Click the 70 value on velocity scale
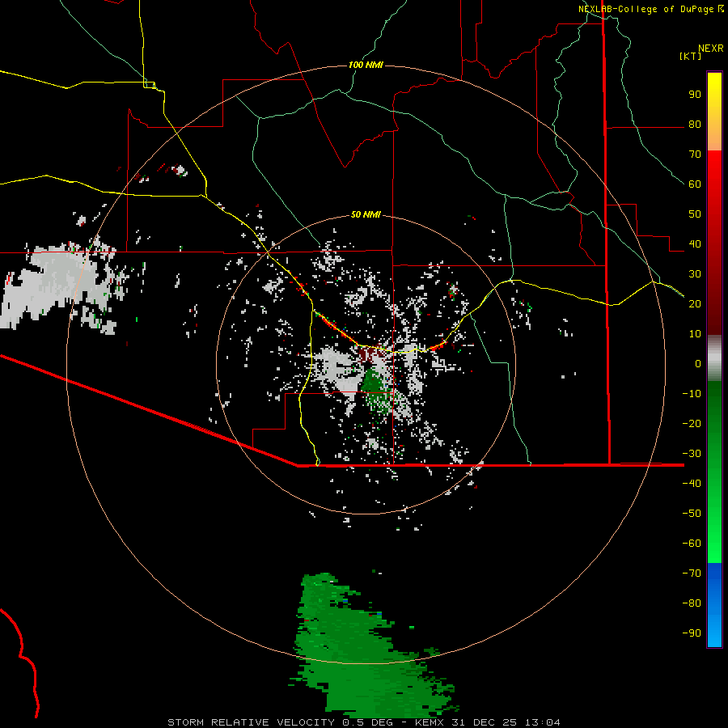The height and width of the screenshot is (728, 728). [695, 154]
